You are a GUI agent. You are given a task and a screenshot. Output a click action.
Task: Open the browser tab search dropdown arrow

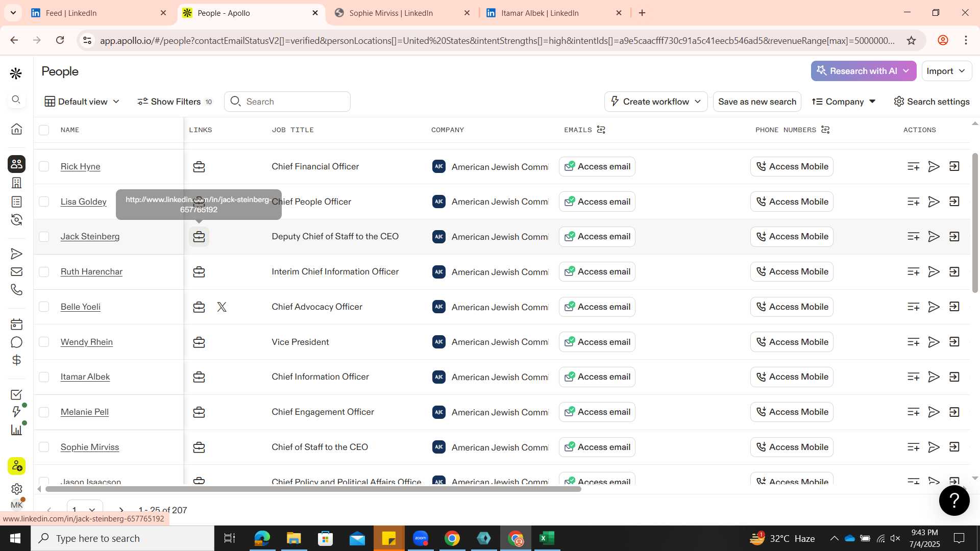tap(13, 13)
